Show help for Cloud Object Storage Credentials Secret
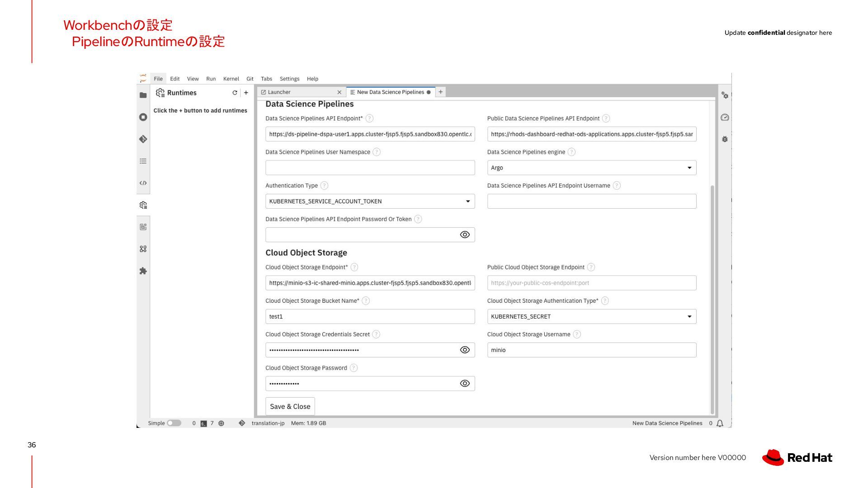Viewport: 868px width, 488px height. (x=376, y=334)
